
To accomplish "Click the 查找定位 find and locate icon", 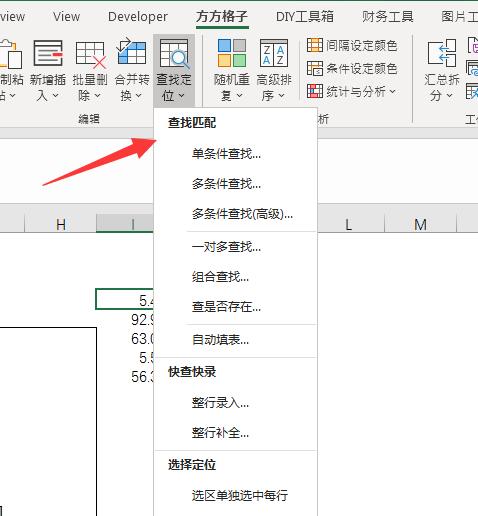I will click(174, 54).
